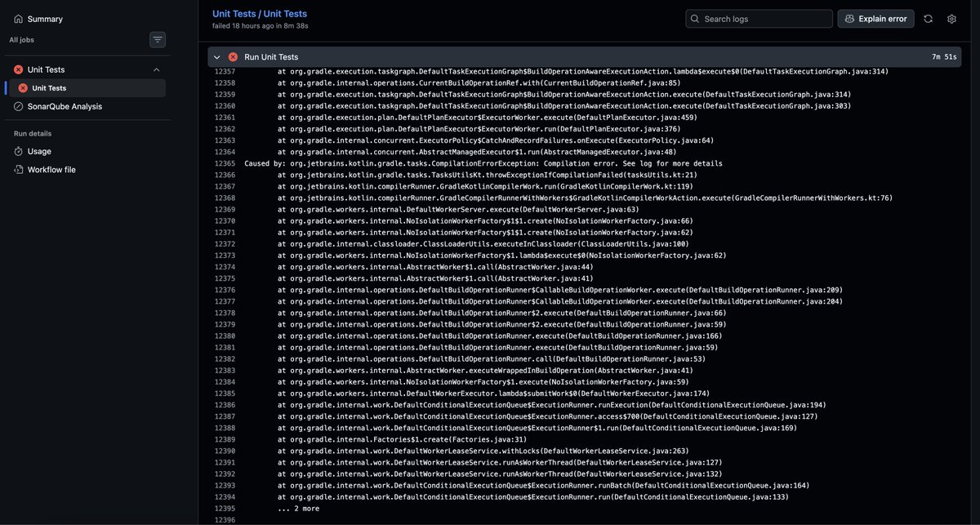The height and width of the screenshot is (525, 980).
Task: Click the 'Run details' label
Action: click(x=33, y=133)
